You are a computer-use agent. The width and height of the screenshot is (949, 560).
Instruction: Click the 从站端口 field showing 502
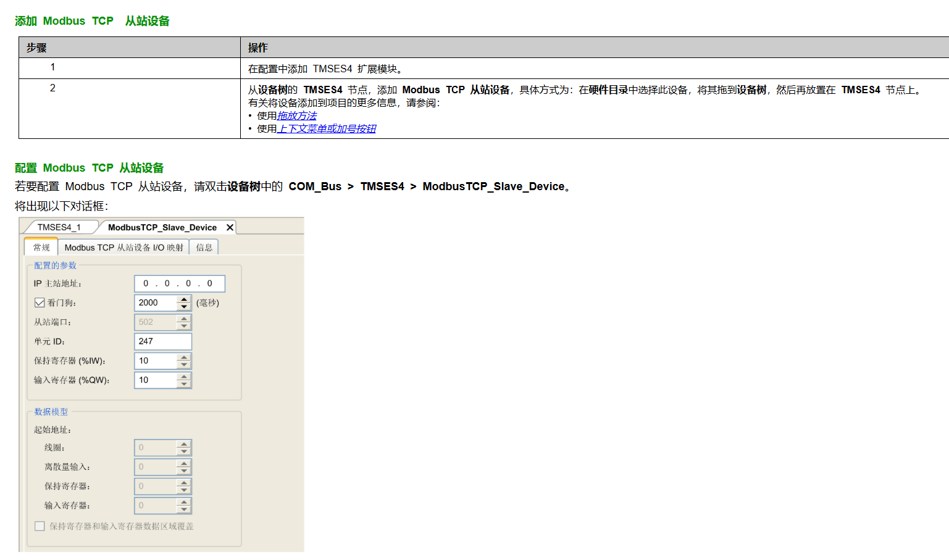(156, 322)
